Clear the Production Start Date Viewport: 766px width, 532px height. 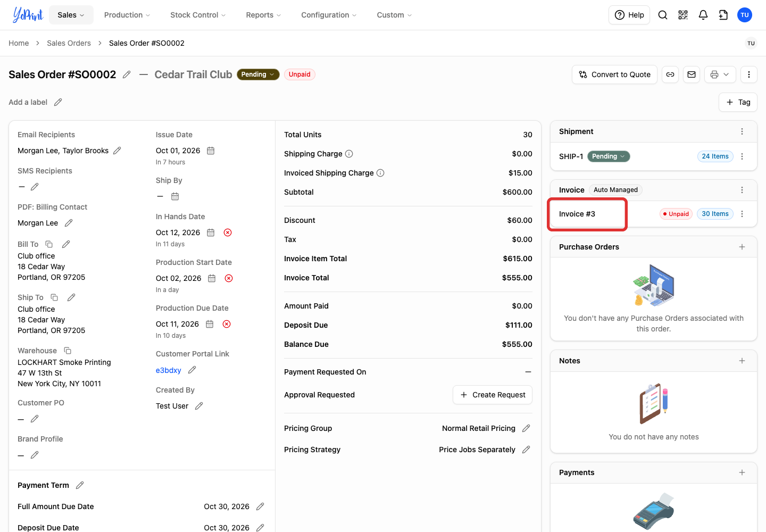point(229,278)
